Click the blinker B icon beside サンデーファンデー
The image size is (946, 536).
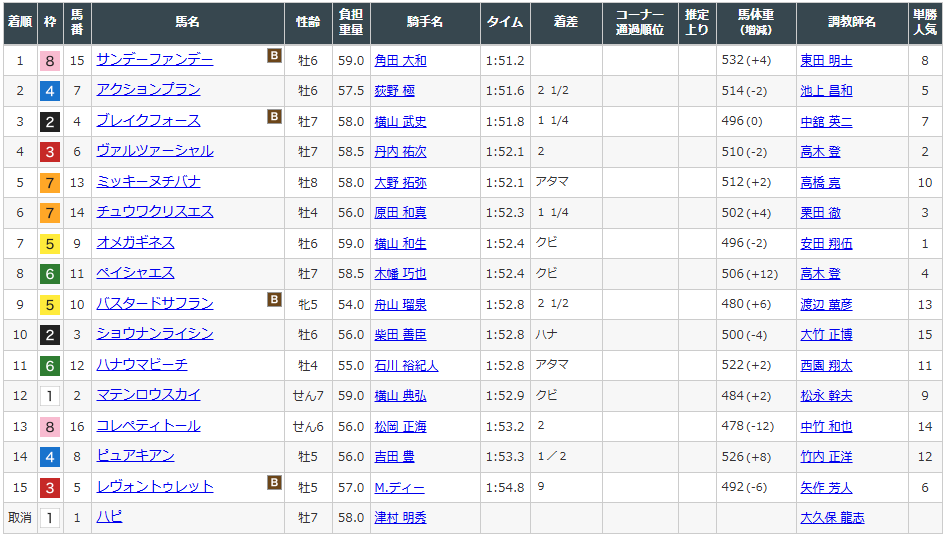click(274, 56)
